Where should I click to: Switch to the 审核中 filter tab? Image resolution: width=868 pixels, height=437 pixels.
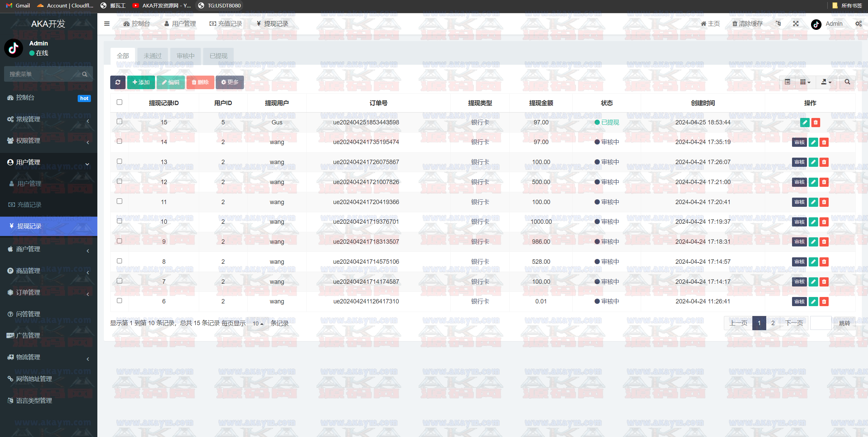click(x=186, y=56)
